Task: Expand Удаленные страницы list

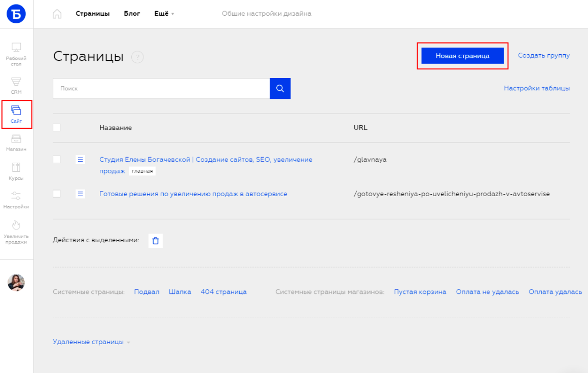Action: pyautogui.click(x=92, y=342)
